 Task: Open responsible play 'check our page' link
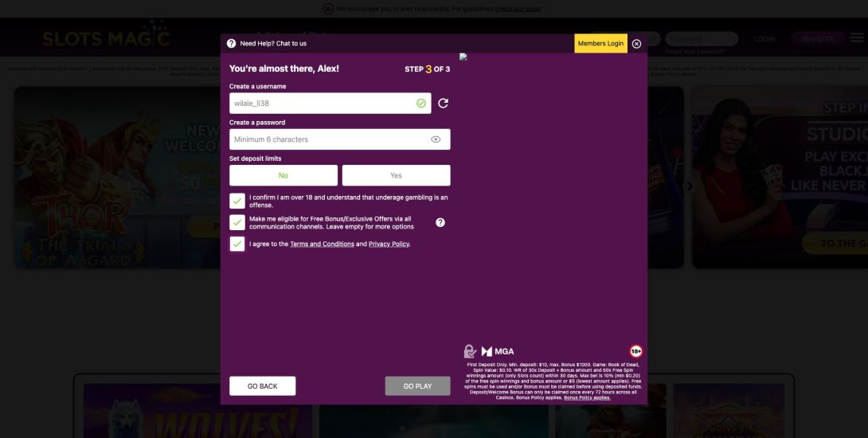[x=518, y=9]
